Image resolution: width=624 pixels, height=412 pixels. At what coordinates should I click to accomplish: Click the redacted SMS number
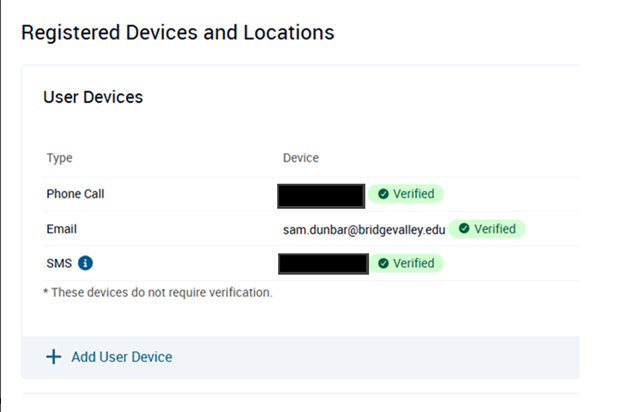tap(324, 264)
